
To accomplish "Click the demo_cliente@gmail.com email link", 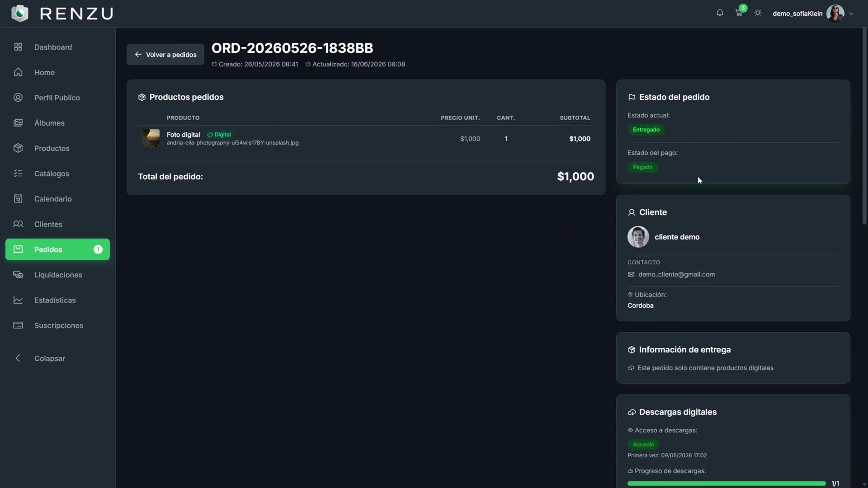I will click(x=676, y=274).
